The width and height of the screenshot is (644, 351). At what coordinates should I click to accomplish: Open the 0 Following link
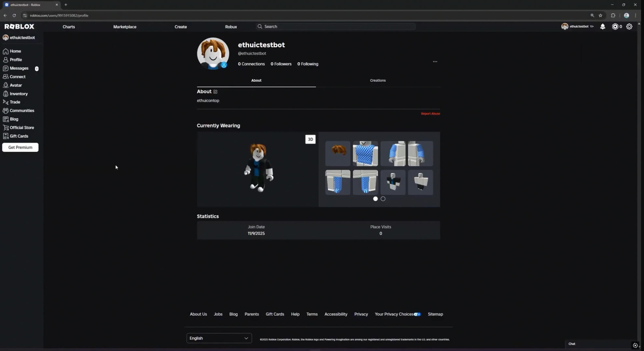click(308, 64)
